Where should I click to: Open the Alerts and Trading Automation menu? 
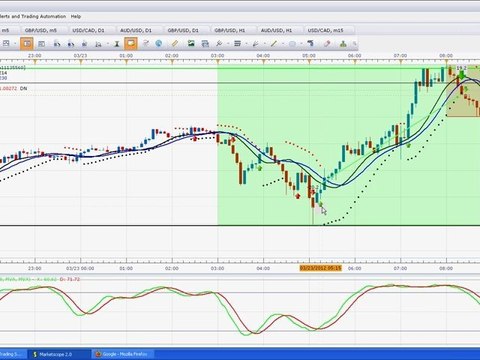point(33,16)
